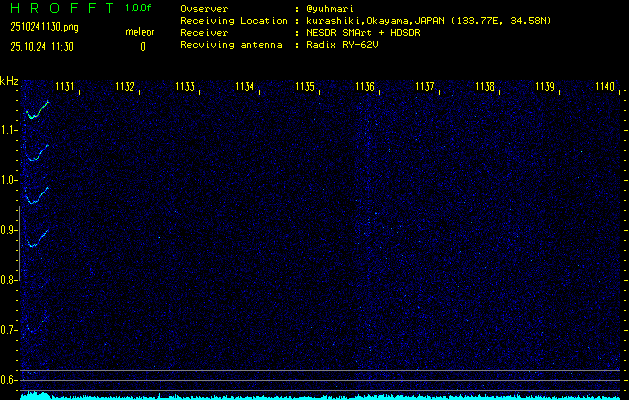Click the 0.7 frequency axis label
Screen dimensions: 629x400
point(9,329)
